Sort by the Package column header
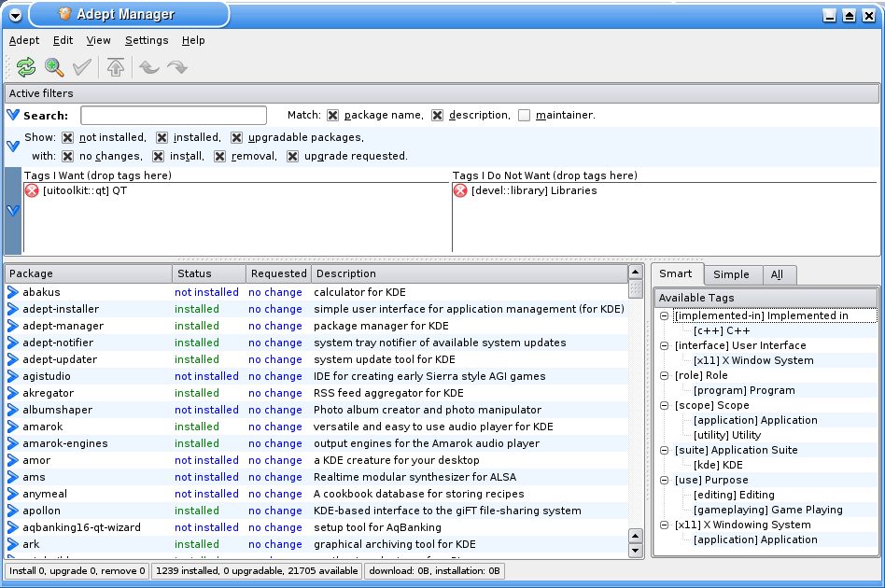The height and width of the screenshot is (588, 885). coord(89,273)
